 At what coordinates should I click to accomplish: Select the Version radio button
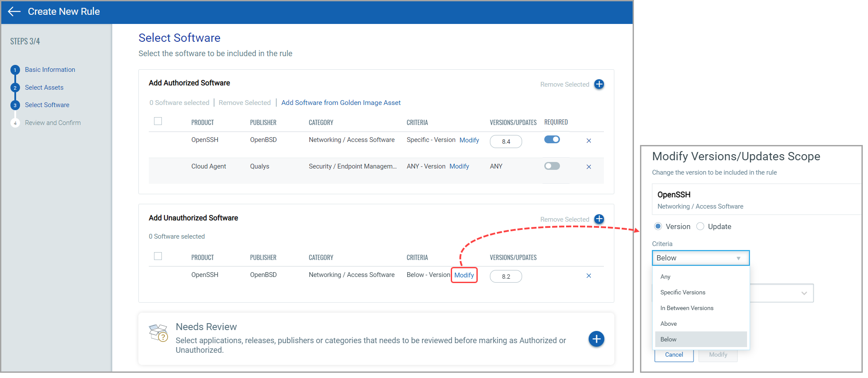(658, 226)
